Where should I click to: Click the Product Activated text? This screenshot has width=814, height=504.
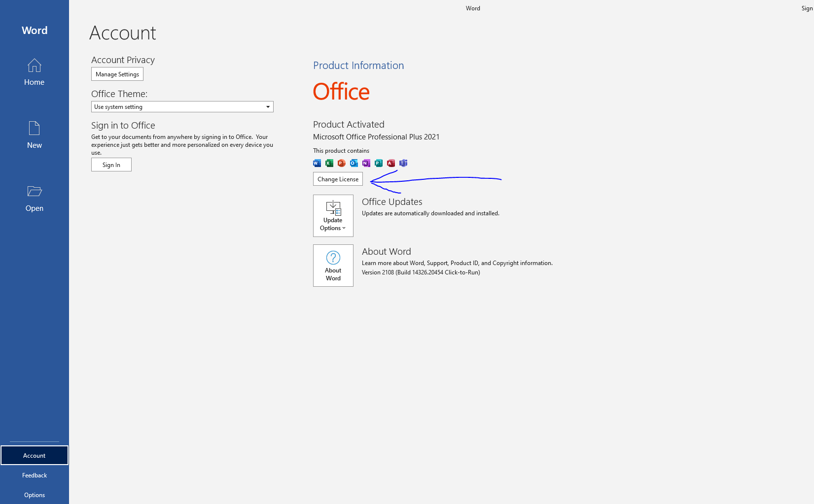(x=349, y=125)
